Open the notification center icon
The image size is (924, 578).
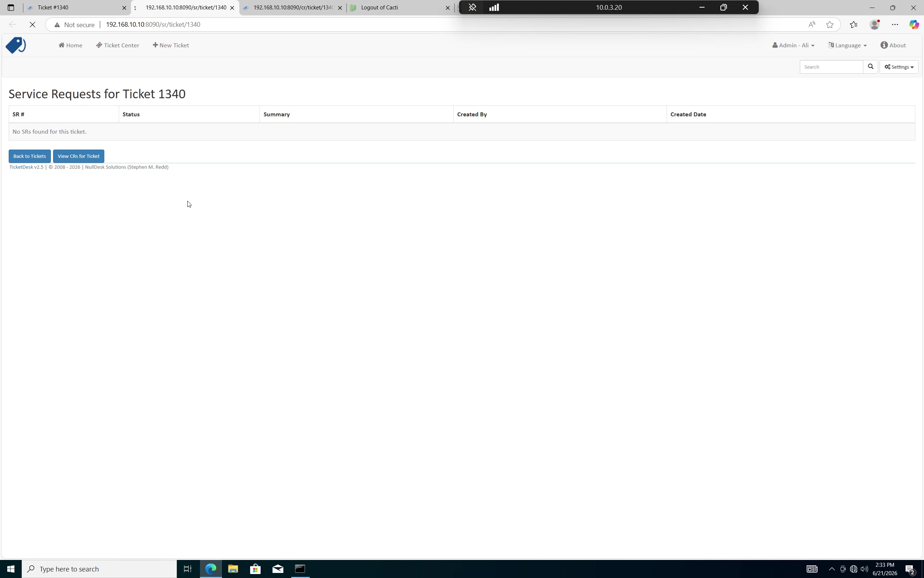pyautogui.click(x=911, y=569)
